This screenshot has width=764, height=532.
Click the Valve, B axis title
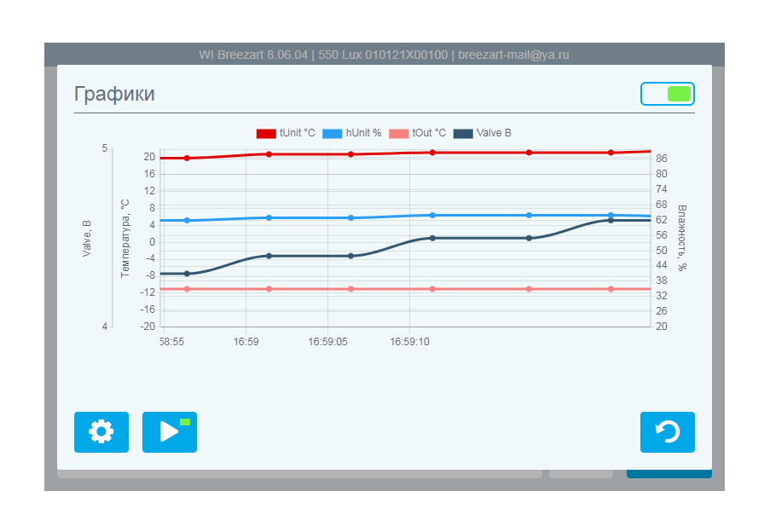86,238
